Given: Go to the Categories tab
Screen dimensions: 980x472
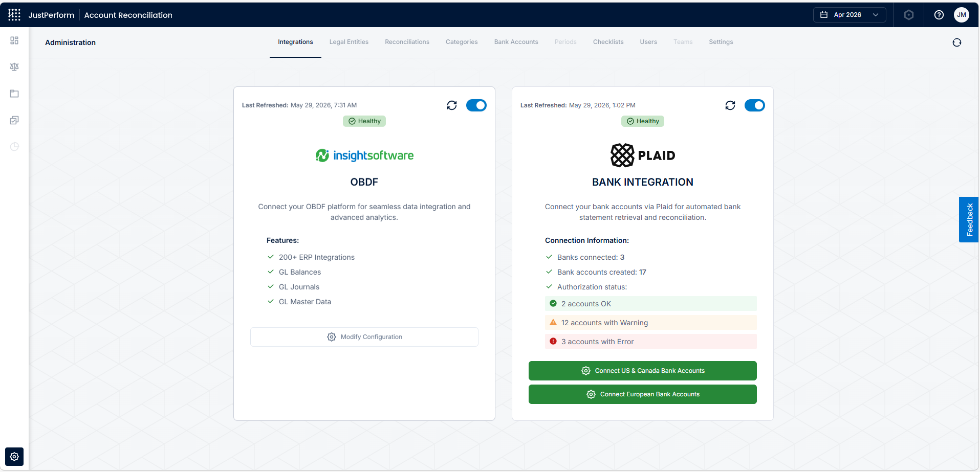Looking at the screenshot, I should click(462, 42).
